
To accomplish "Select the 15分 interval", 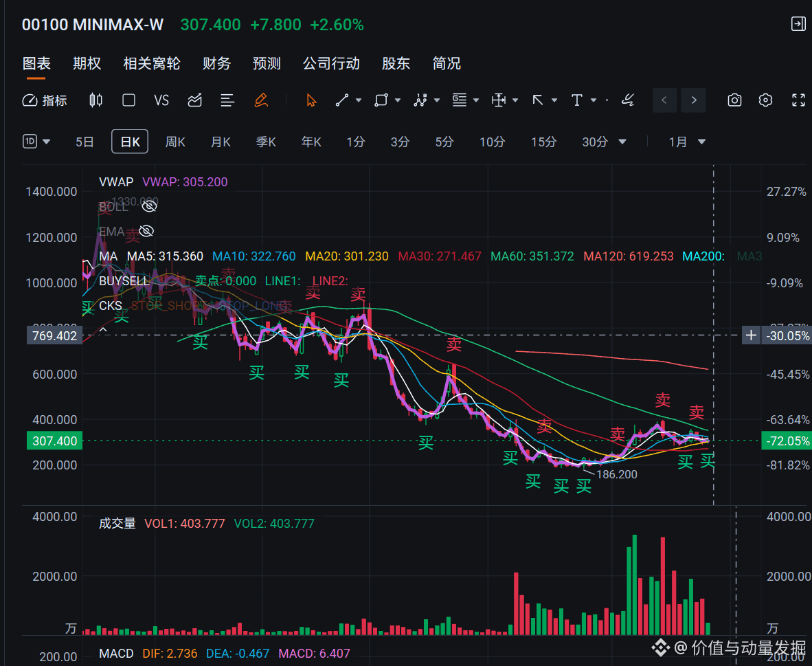I will pyautogui.click(x=544, y=142).
